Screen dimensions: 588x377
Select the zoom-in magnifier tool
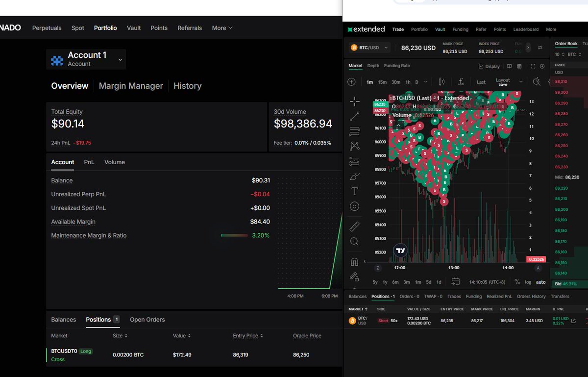pyautogui.click(x=355, y=241)
